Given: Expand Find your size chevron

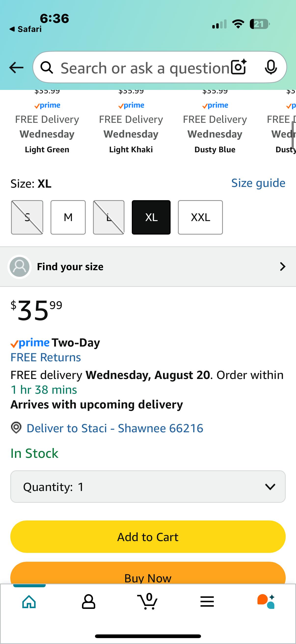Looking at the screenshot, I should coord(283,266).
